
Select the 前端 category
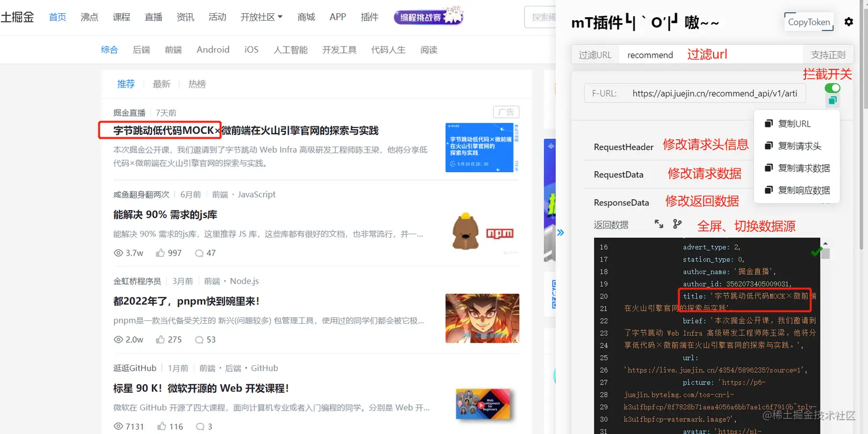click(173, 49)
